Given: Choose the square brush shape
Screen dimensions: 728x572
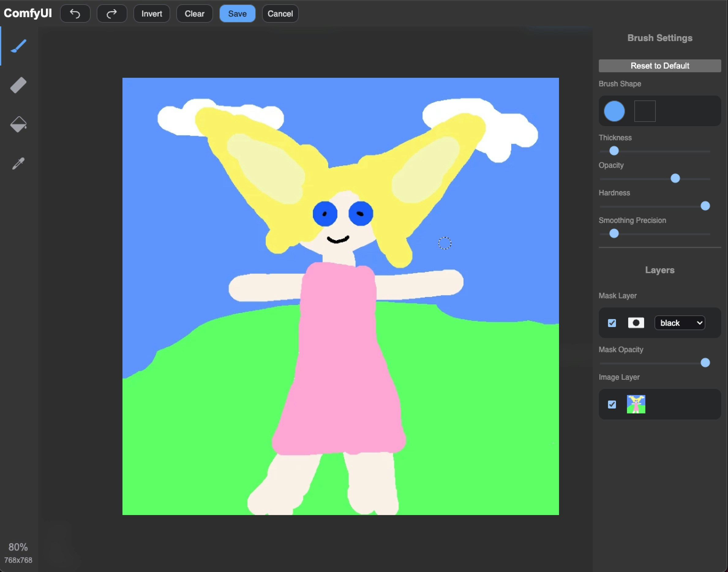Looking at the screenshot, I should coord(645,111).
